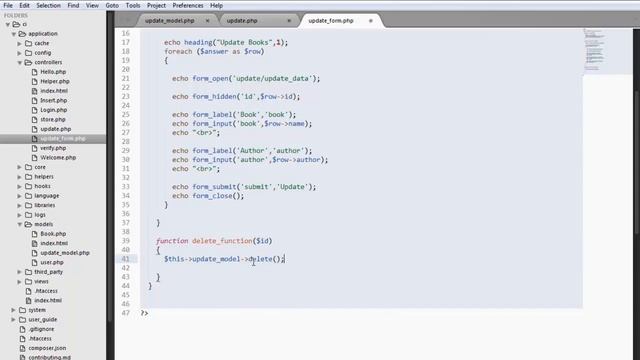The height and width of the screenshot is (360, 640).
Task: Open the File menu
Action: (8, 5)
